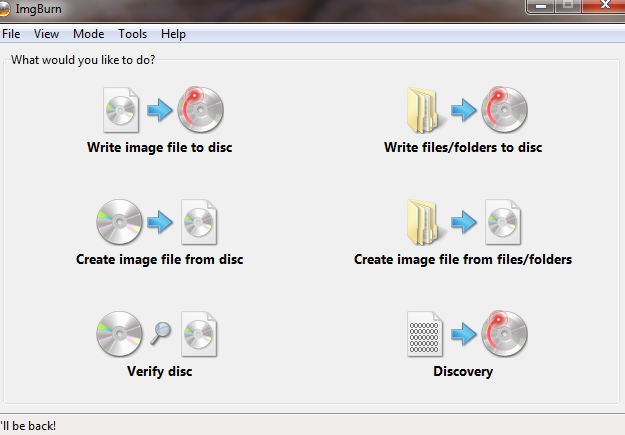625x435 pixels.
Task: Click the blue arrow in Write files/folders to disc
Action: click(464, 110)
